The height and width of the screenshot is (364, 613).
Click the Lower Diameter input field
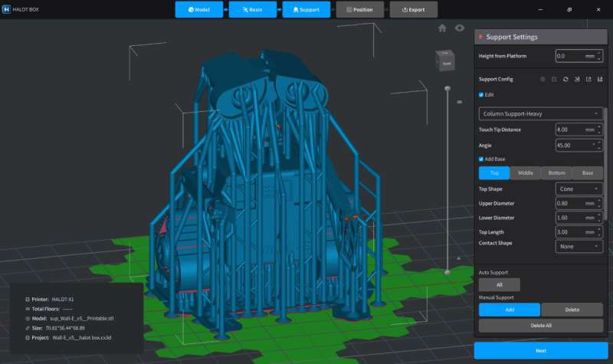pos(579,218)
